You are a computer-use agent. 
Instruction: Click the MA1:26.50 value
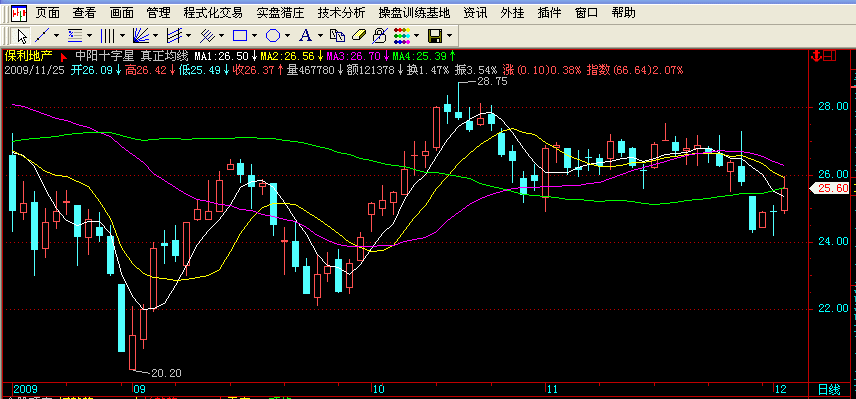(x=222, y=56)
